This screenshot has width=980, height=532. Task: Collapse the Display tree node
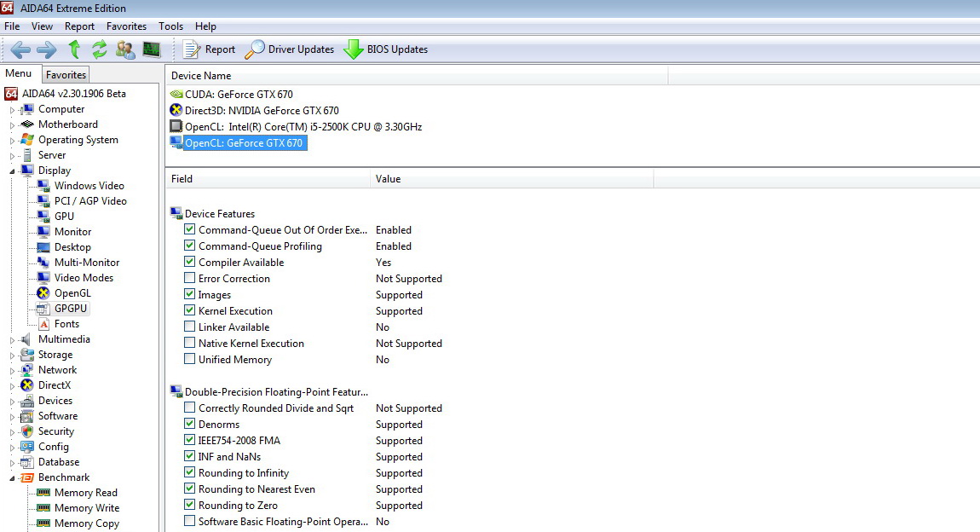coord(12,171)
